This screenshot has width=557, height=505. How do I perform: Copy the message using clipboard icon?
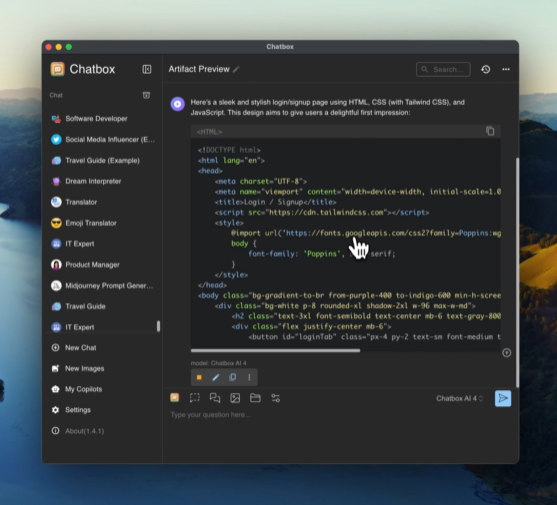(232, 377)
